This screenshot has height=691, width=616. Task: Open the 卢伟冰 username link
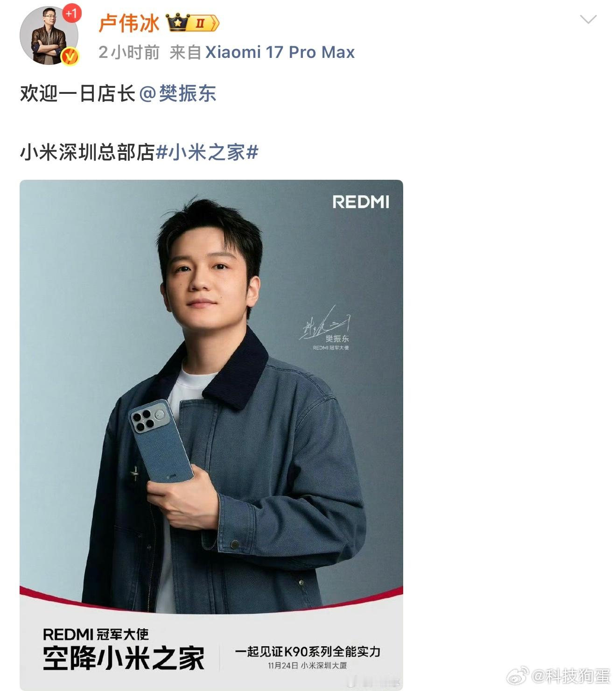pyautogui.click(x=129, y=23)
